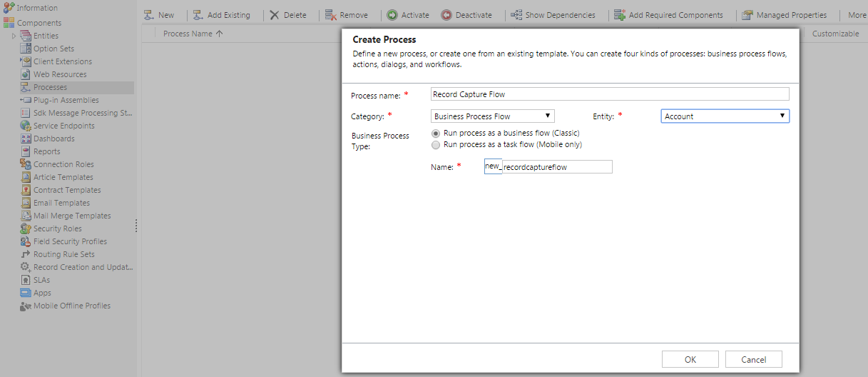
Task: Click the Processes icon in sidebar
Action: [26, 87]
